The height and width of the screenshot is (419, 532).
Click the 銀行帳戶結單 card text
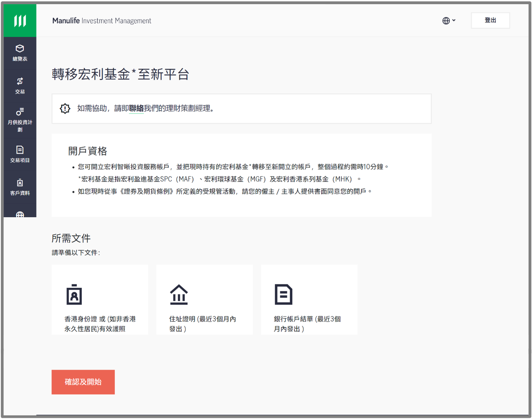(308, 324)
